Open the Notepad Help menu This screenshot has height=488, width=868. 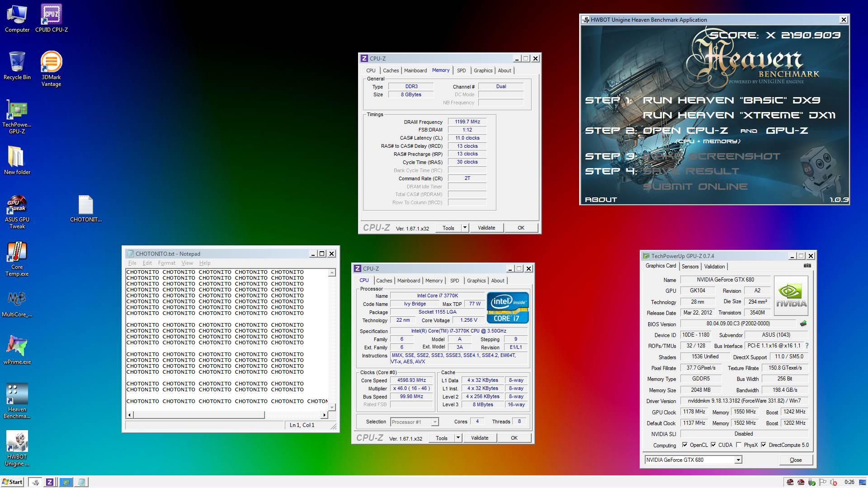coord(205,263)
